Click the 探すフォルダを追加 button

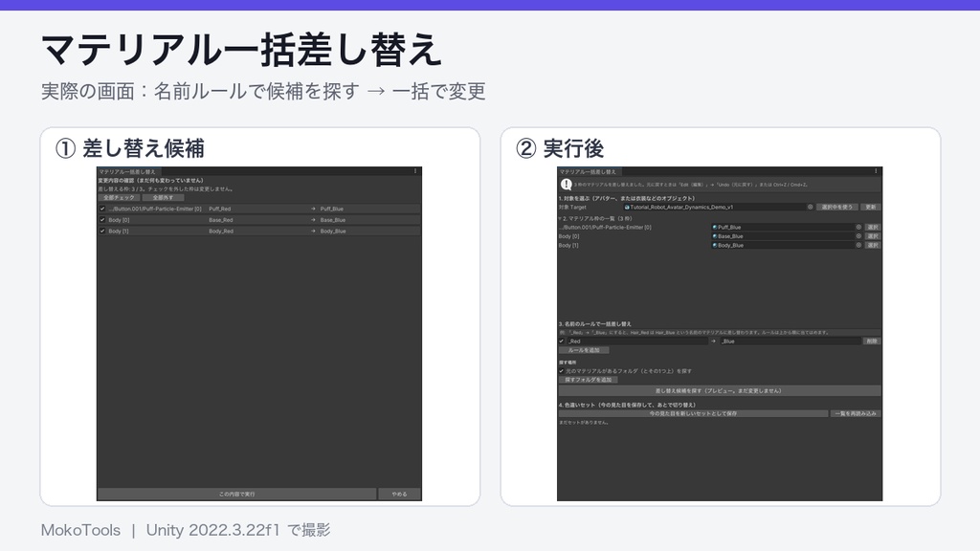(589, 380)
